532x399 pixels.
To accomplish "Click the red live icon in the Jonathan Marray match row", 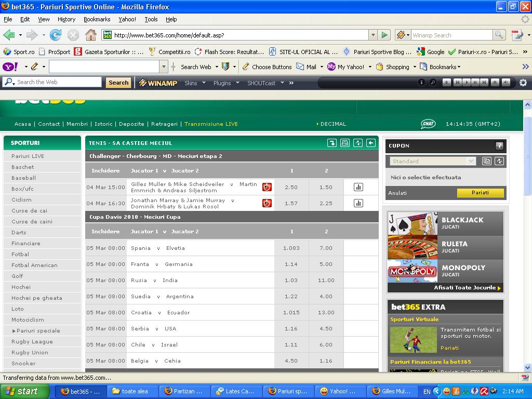I will 267,203.
